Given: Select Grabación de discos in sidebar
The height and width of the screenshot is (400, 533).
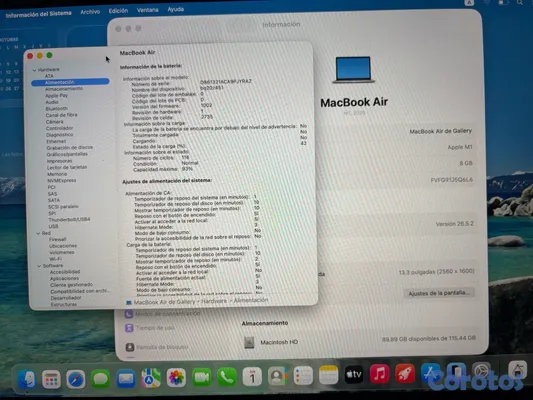Looking at the screenshot, I should click(x=70, y=147).
